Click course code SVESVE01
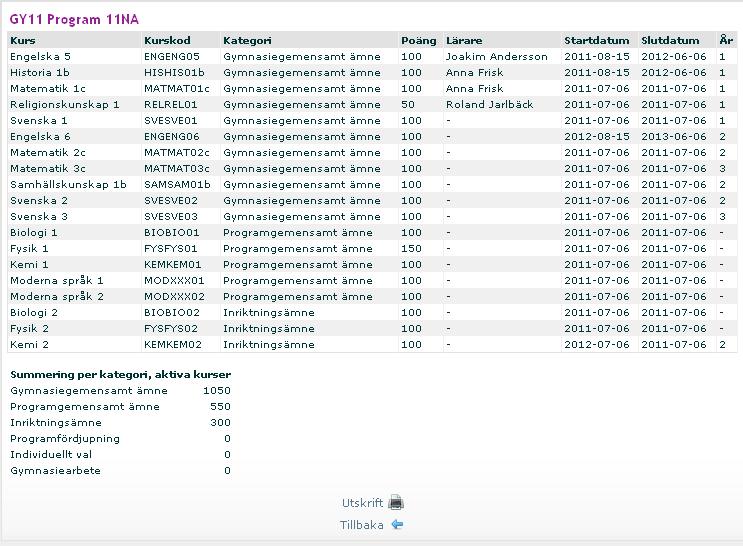The width and height of the screenshot is (743, 546). pos(171,120)
